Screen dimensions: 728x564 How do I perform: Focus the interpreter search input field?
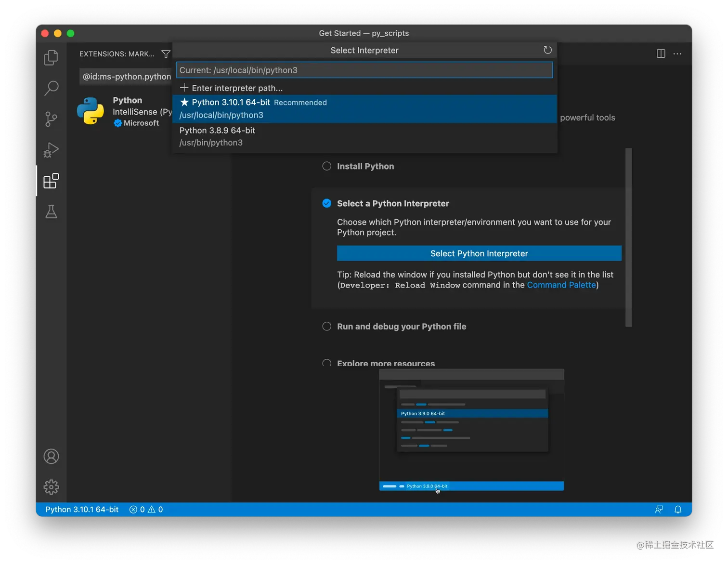tap(364, 70)
